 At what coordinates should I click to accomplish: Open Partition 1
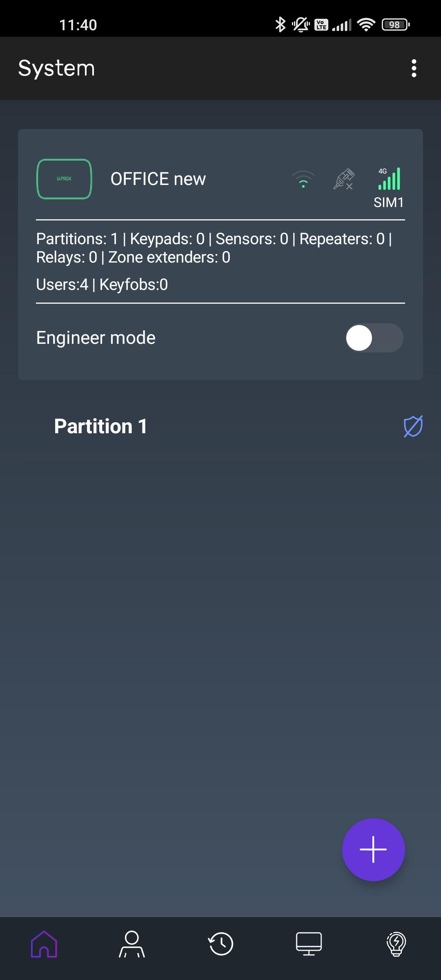[x=100, y=426]
